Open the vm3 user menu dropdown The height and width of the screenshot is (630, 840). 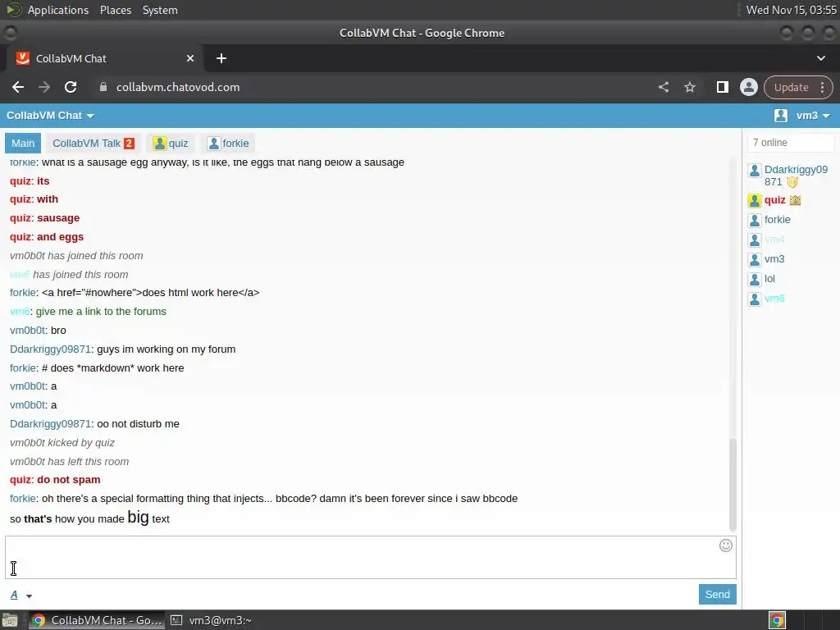(x=813, y=116)
